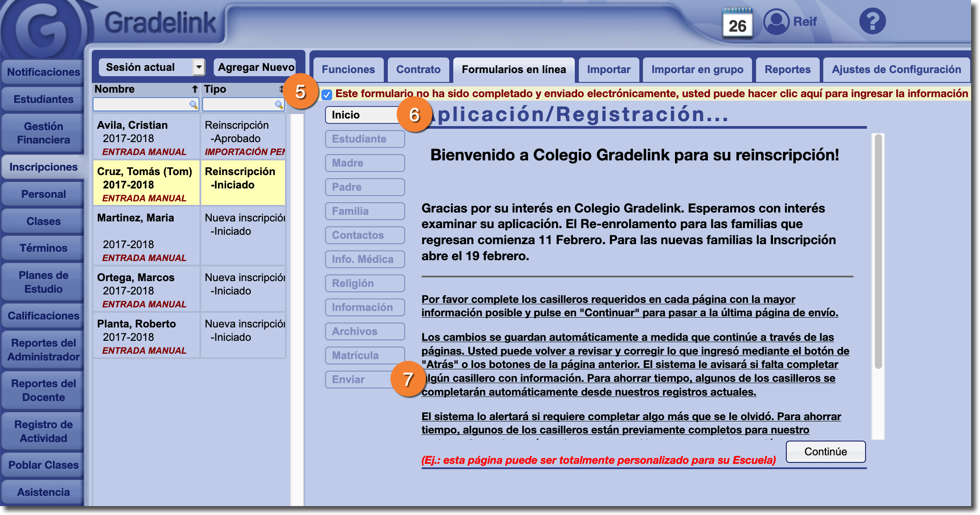
Task: Sort list by Nombre arrow icon
Action: pos(195,89)
